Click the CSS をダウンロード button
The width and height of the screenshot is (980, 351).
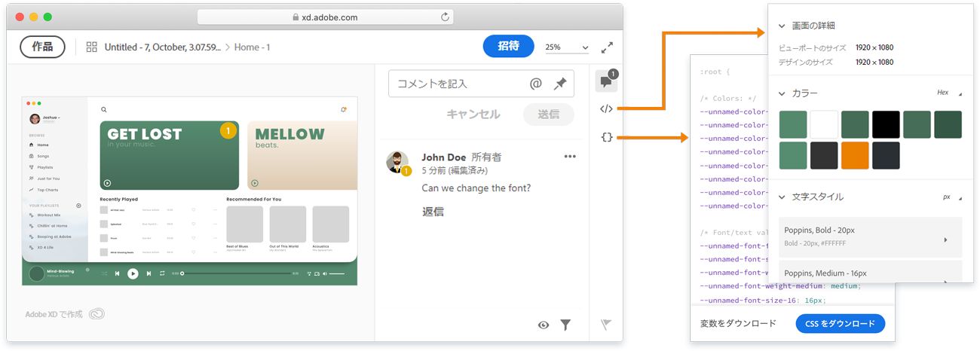click(840, 324)
